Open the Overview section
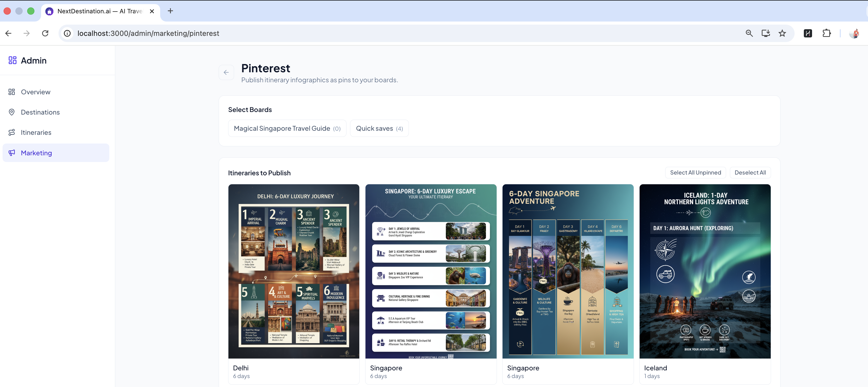The width and height of the screenshot is (868, 387). coord(35,92)
